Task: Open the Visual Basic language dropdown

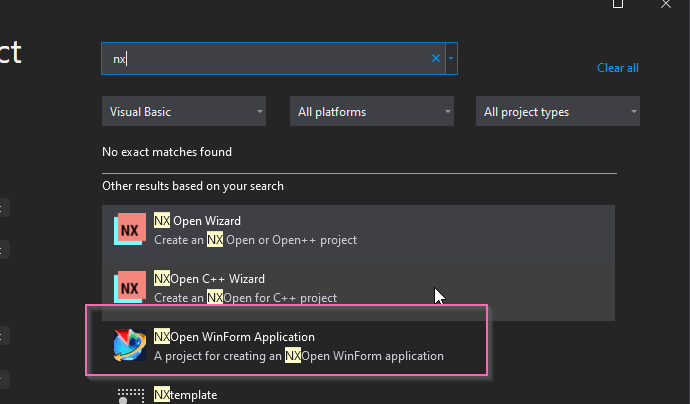Action: (184, 111)
